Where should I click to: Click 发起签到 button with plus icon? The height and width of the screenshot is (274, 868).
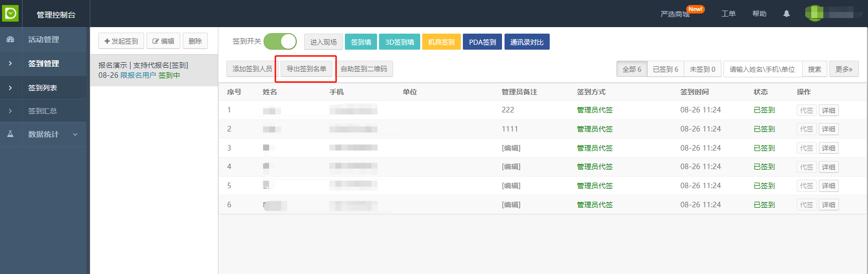coord(121,41)
